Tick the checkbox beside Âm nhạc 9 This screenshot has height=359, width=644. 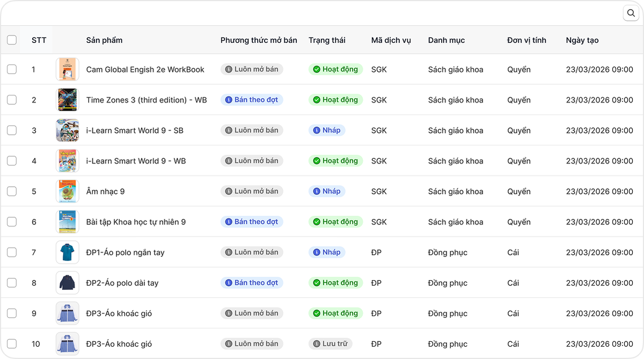pyautogui.click(x=12, y=192)
